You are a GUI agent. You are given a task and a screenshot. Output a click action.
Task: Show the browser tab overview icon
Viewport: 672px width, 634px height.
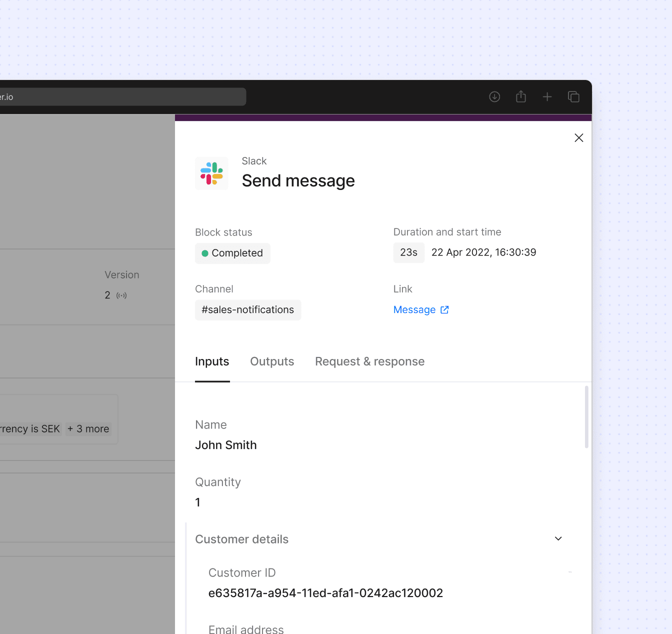573,97
